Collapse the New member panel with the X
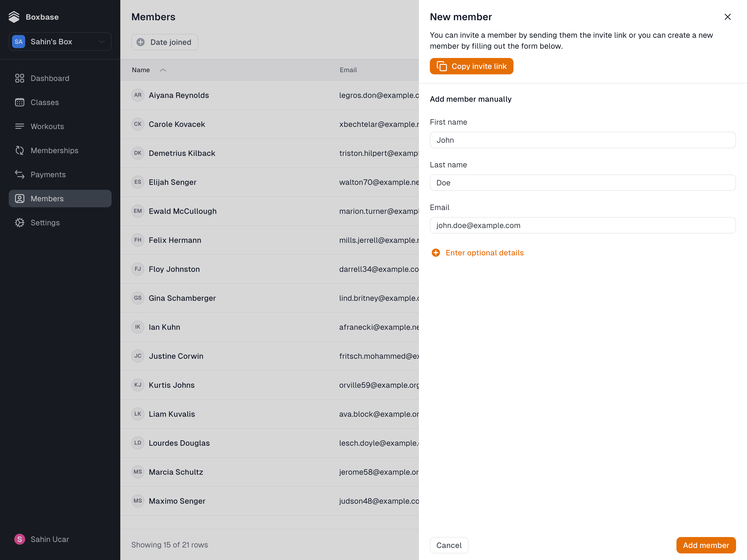This screenshot has height=560, width=747. coord(727,17)
